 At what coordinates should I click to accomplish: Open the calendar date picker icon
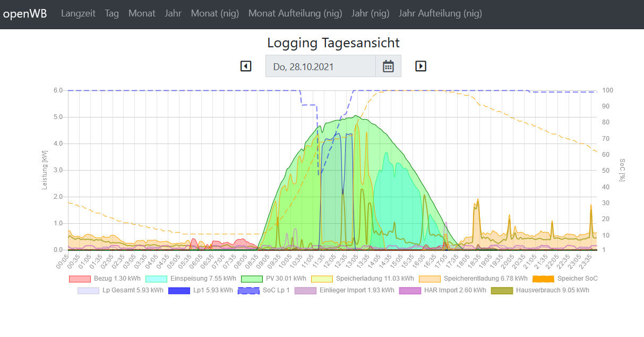tap(388, 66)
